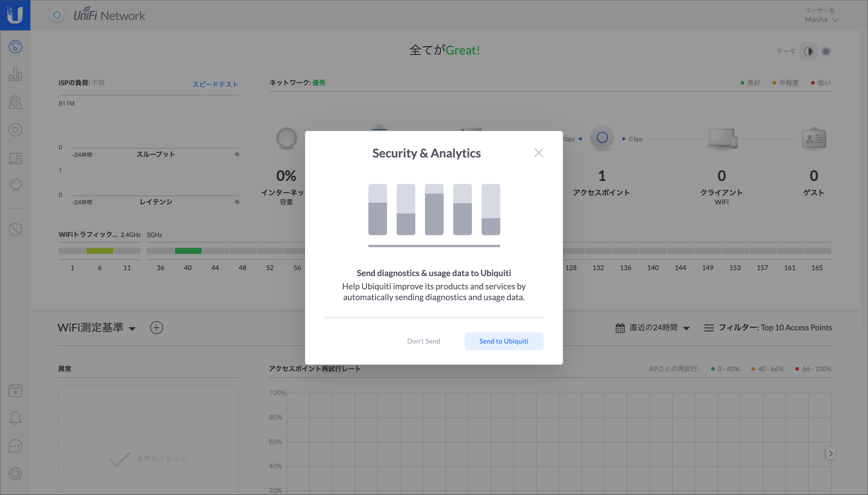Close the Security & Analytics dialog
868x495 pixels.
click(539, 153)
